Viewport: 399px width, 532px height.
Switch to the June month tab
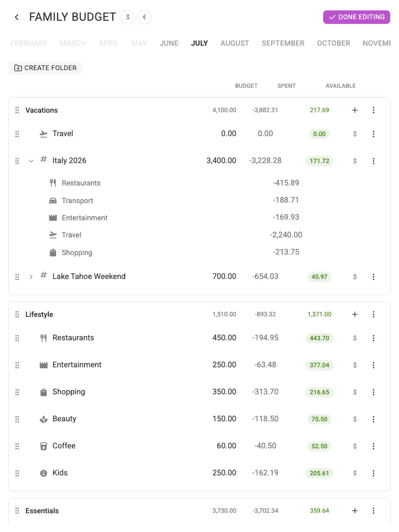pyautogui.click(x=169, y=44)
